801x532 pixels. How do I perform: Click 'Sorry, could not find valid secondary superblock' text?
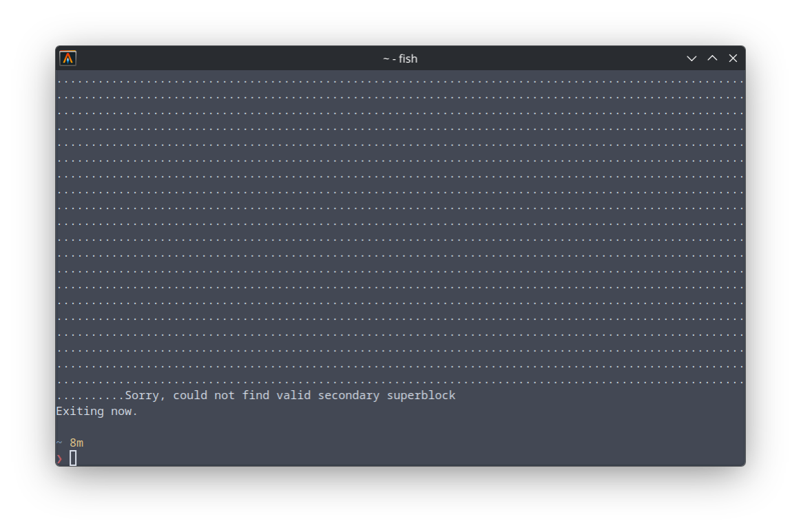pyautogui.click(x=290, y=395)
